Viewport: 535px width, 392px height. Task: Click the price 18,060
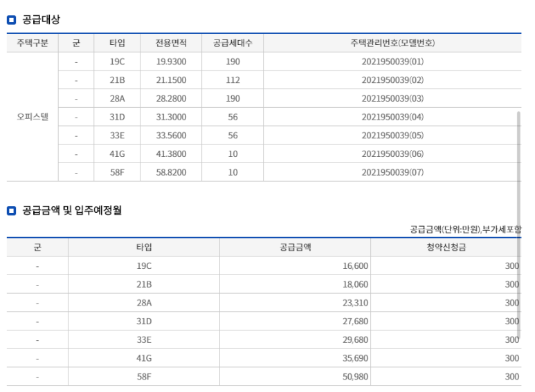[x=355, y=284]
